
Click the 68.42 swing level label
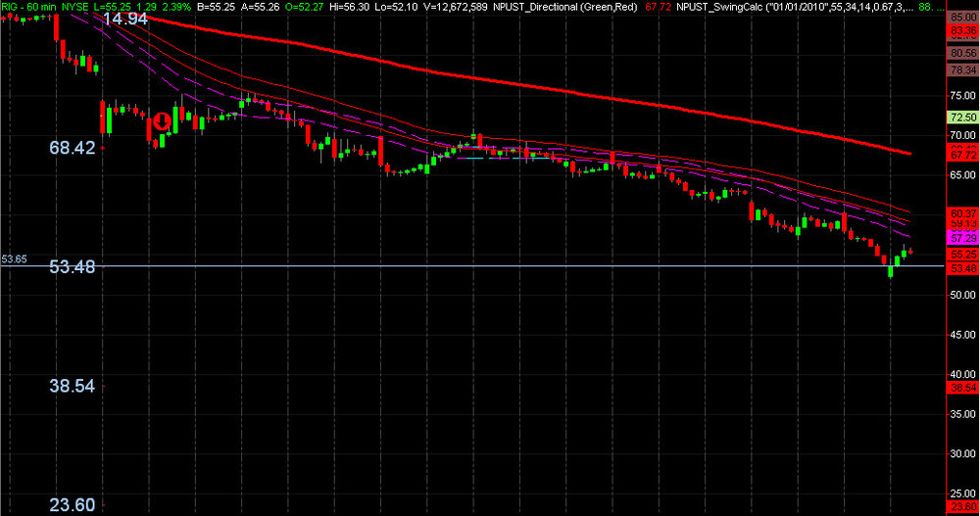pyautogui.click(x=73, y=148)
